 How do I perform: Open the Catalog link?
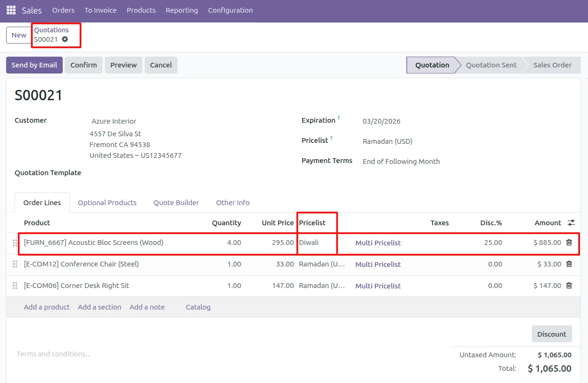coord(198,307)
